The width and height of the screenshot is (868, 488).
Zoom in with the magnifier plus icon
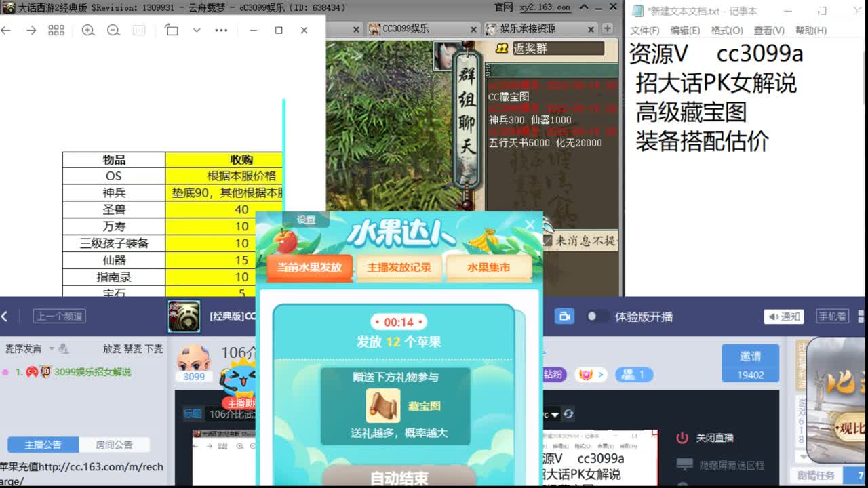point(88,30)
